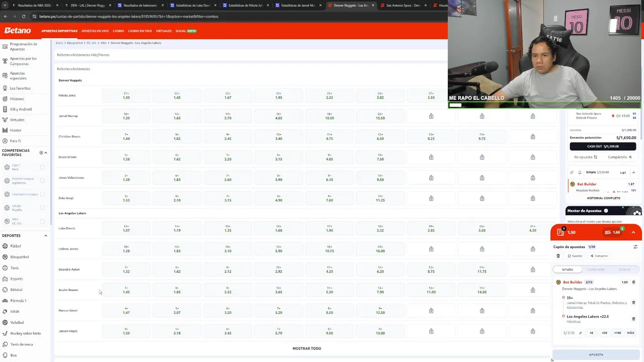The height and width of the screenshot is (362, 644).
Task: Remove Lakers +22.5 selection trash icon
Action: [633, 319]
